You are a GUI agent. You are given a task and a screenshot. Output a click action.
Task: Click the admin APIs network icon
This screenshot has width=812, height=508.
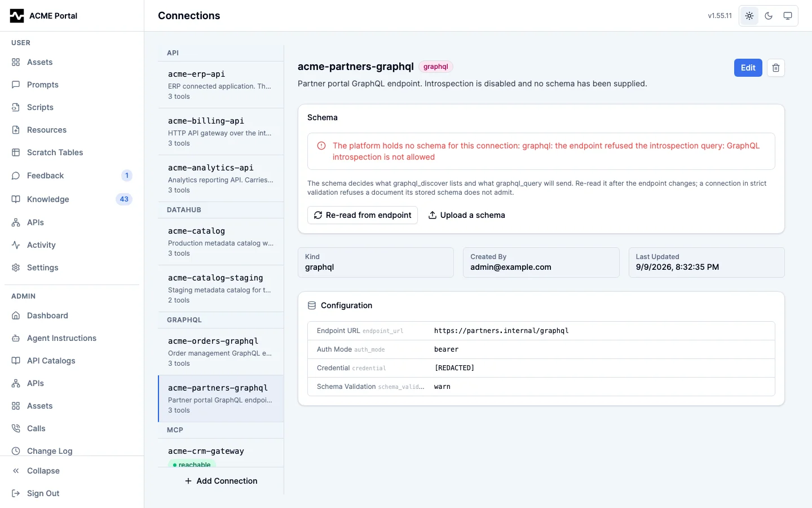coord(16,383)
